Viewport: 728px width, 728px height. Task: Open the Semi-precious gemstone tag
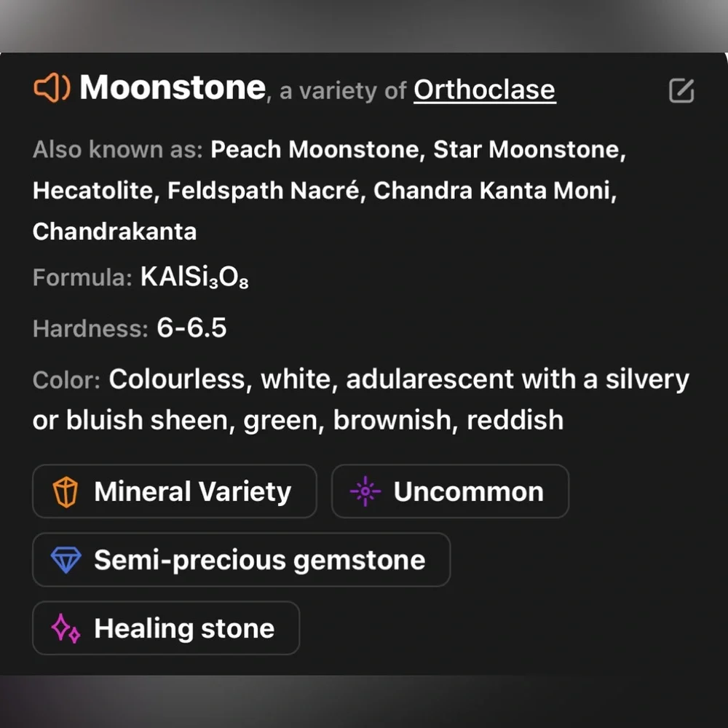pyautogui.click(x=242, y=559)
